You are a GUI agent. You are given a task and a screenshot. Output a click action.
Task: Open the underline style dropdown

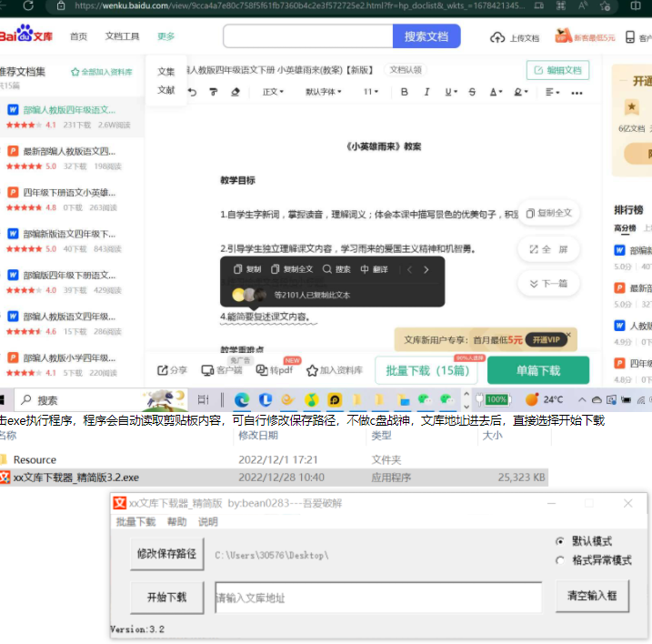pos(451,92)
